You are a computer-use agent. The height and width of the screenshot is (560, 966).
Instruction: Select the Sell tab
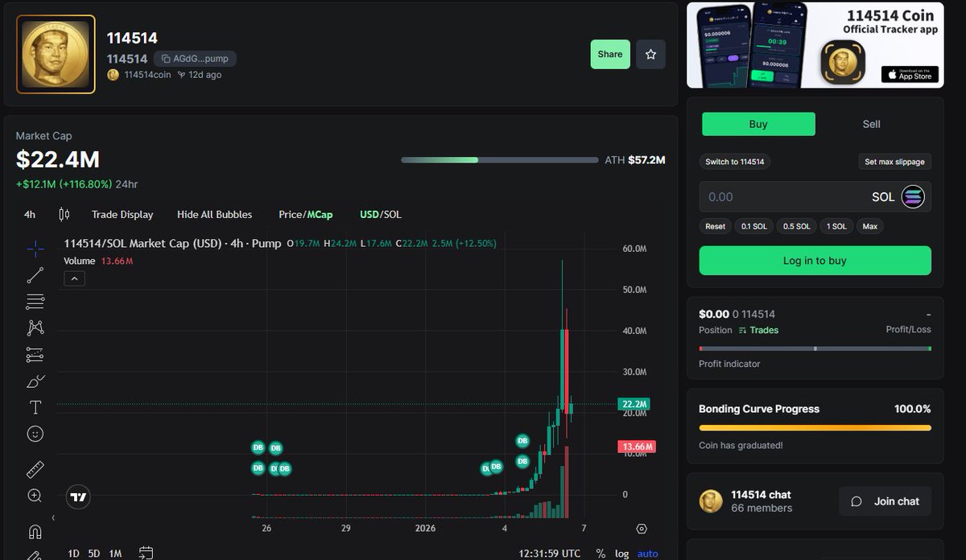click(x=872, y=124)
